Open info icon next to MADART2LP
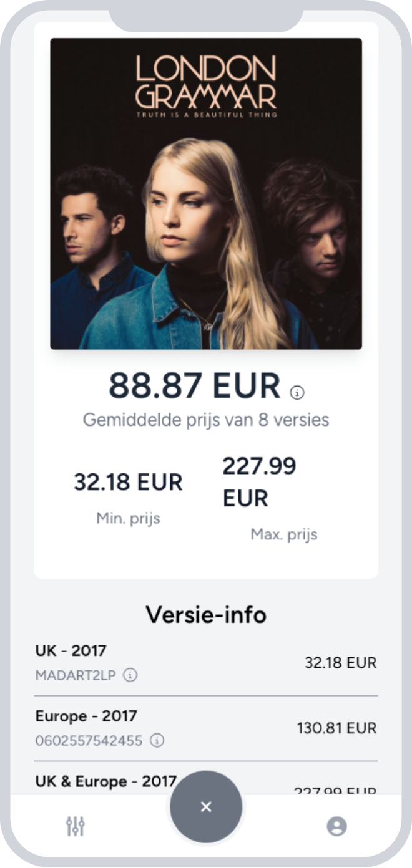Image resolution: width=412 pixels, height=868 pixels. click(130, 675)
